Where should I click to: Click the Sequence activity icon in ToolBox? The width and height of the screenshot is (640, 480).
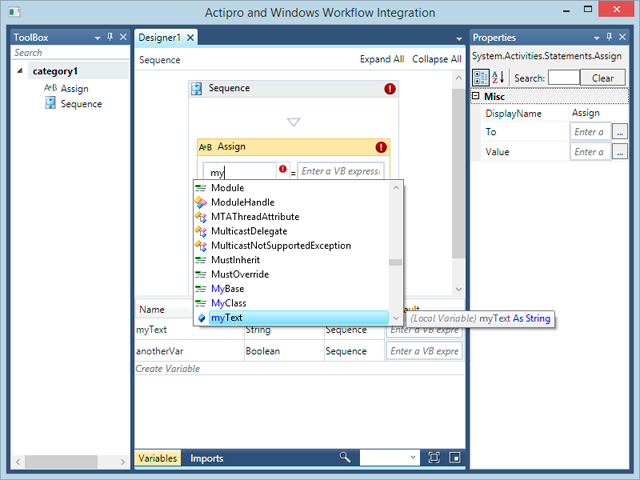(x=50, y=103)
